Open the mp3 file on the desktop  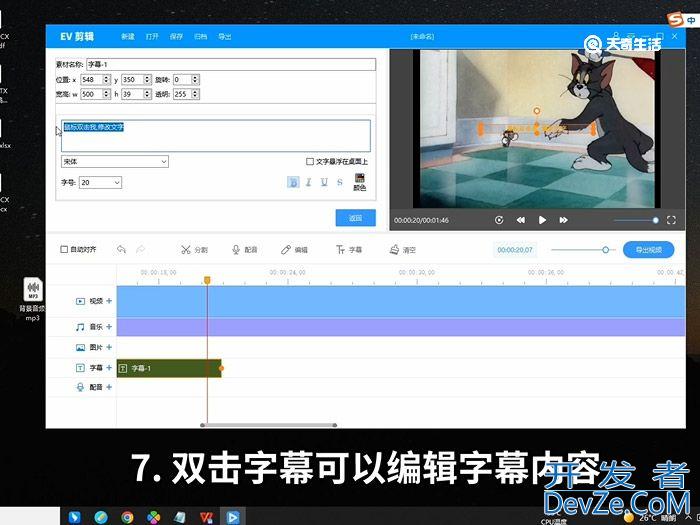click(33, 298)
